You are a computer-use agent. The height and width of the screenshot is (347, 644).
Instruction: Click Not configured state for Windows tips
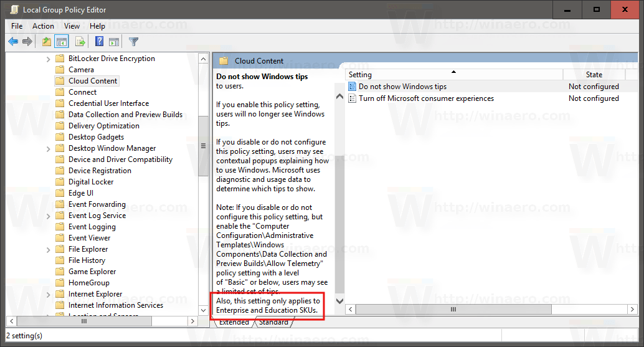click(x=594, y=86)
